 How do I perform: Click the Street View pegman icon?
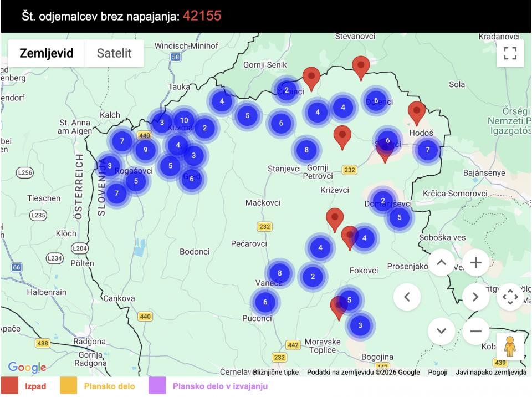(510, 347)
